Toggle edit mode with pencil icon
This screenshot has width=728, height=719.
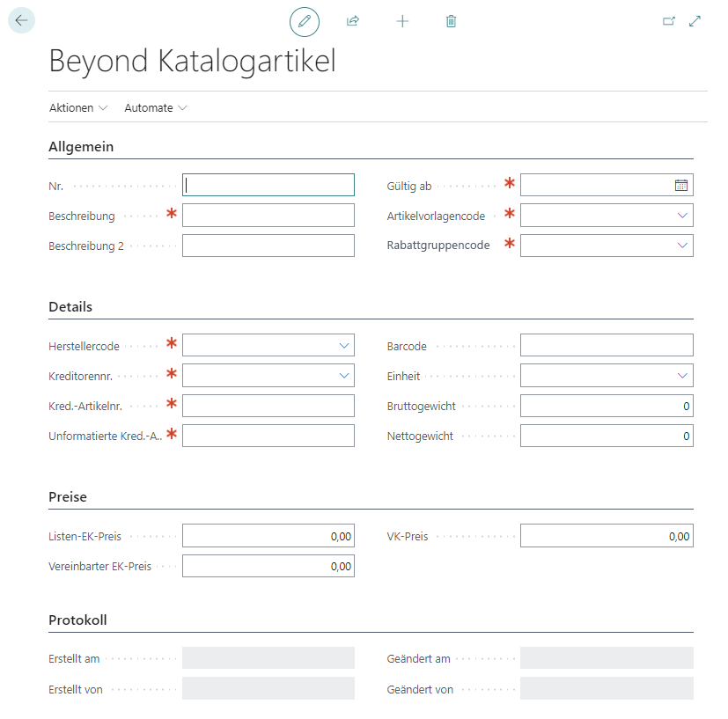pyautogui.click(x=305, y=21)
